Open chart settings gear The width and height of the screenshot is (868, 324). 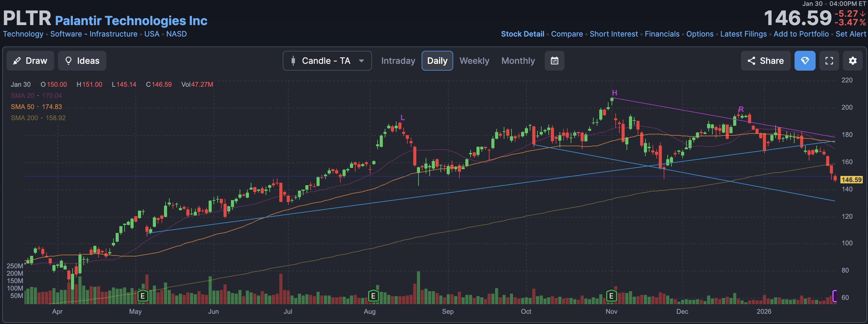pos(852,61)
